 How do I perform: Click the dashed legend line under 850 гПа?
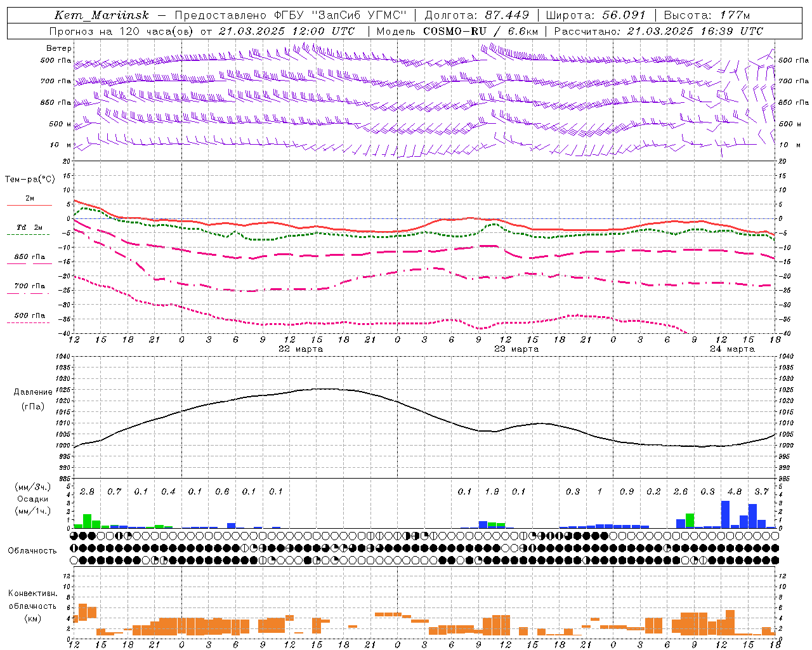point(29,264)
